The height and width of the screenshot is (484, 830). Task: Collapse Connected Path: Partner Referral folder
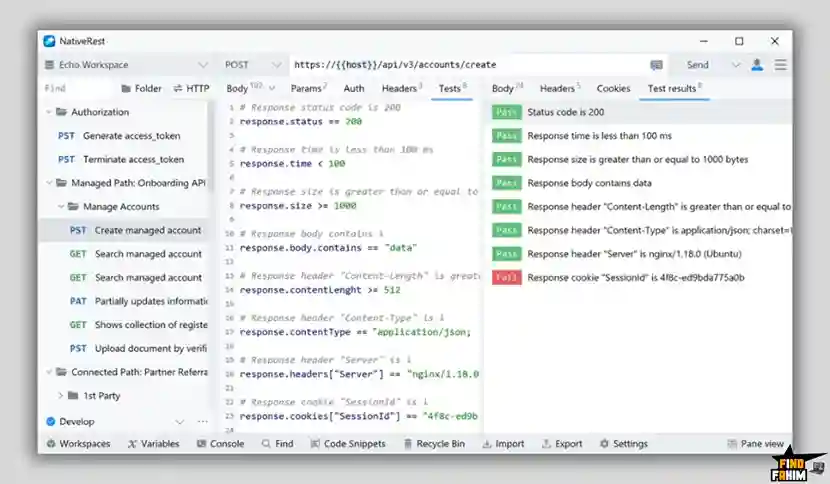click(x=49, y=372)
